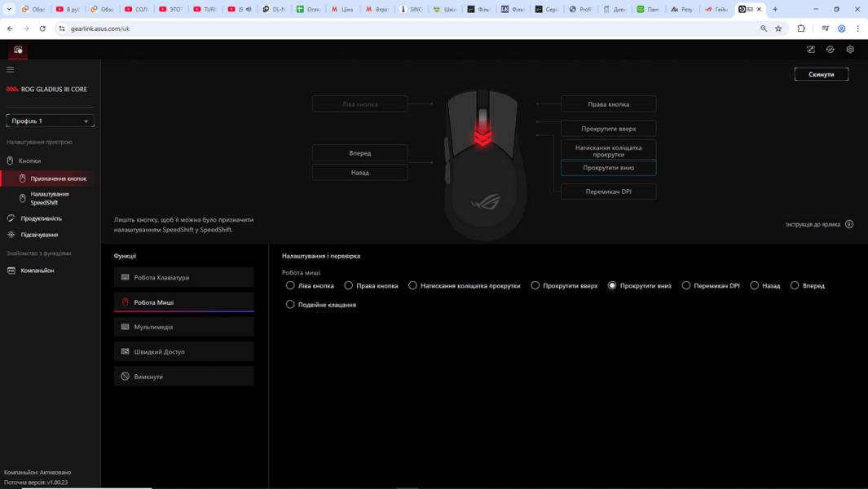The width and height of the screenshot is (868, 489).
Task: Switch to Робота Миші functions tab
Action: tap(183, 301)
